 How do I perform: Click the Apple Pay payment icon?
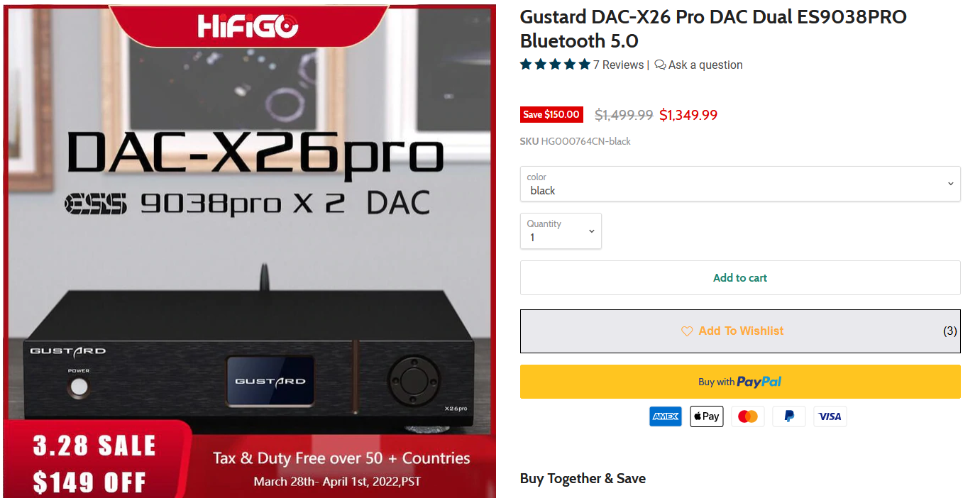point(706,416)
